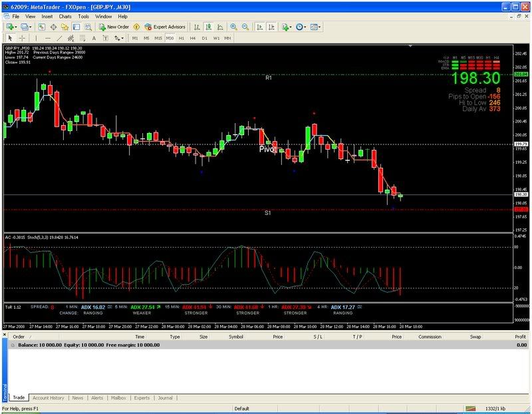Image resolution: width=532 pixels, height=414 pixels.
Task: Click the Zoom In magnifier icon
Action: pos(233,27)
